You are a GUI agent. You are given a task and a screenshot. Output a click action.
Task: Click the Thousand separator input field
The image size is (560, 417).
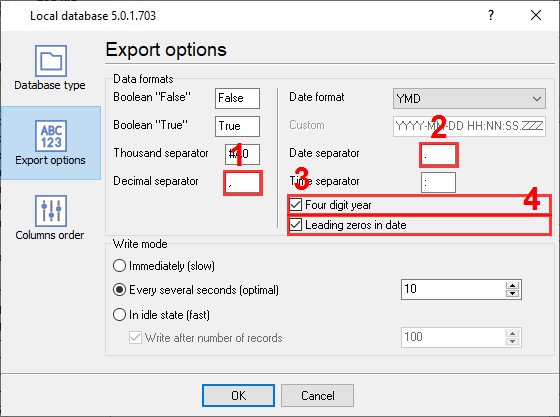(242, 154)
